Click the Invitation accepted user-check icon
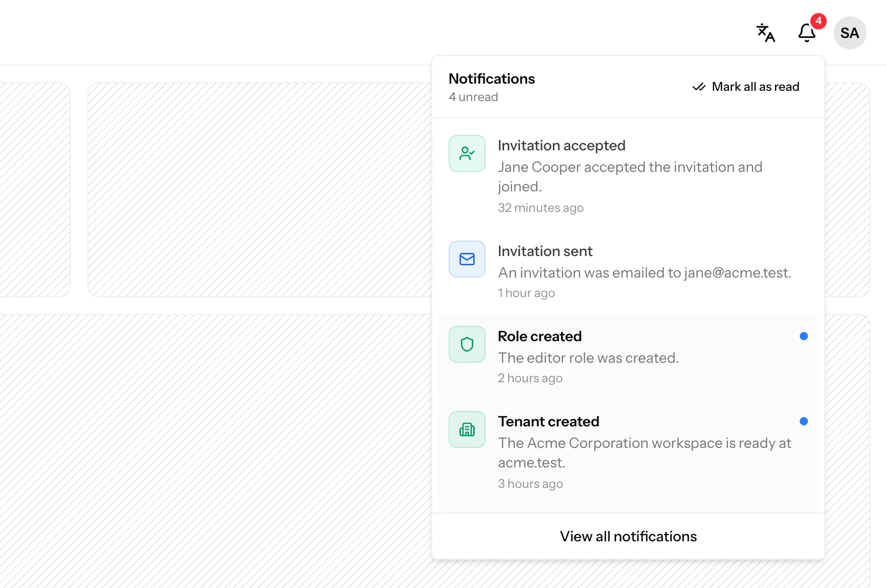Viewport: 887px width, 588px height. 467,153
